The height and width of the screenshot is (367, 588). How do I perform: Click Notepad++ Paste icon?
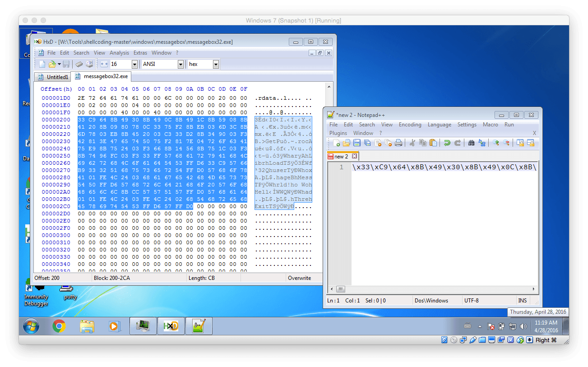tap(433, 143)
